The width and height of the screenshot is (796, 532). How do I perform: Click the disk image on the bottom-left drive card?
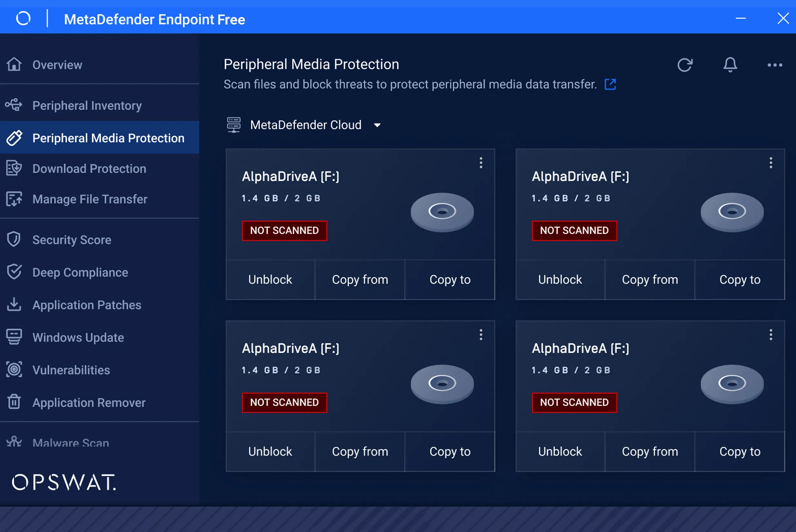click(442, 384)
